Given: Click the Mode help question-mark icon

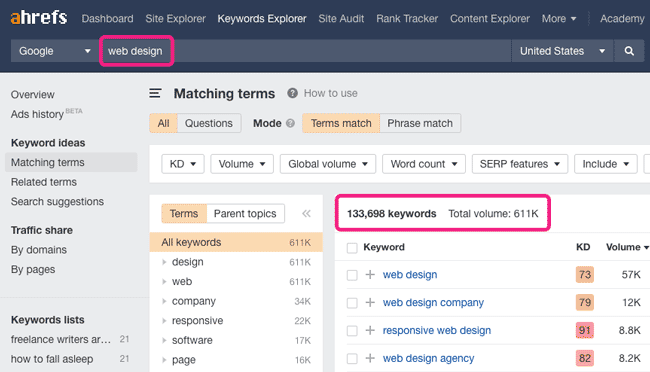Looking at the screenshot, I should pos(290,123).
